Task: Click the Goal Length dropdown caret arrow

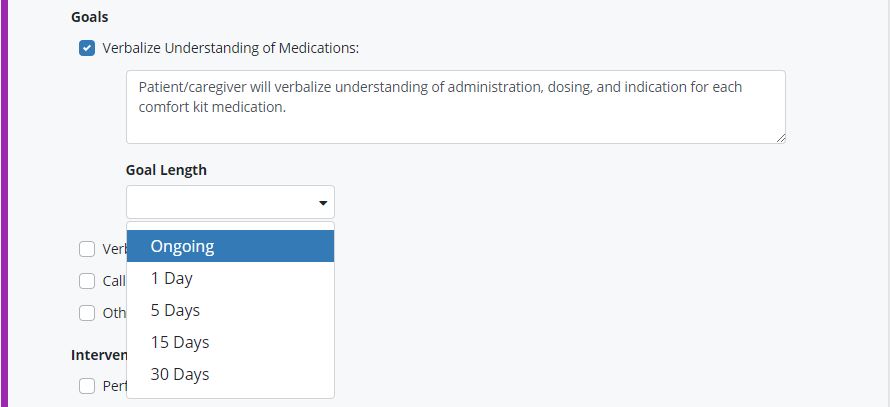Action: click(x=323, y=203)
